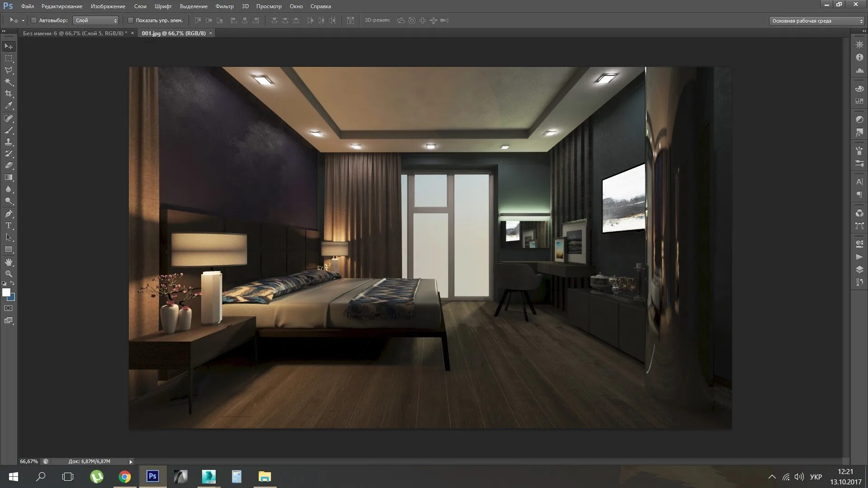This screenshot has width=868, height=488.
Task: Select the Gradient tool
Action: [x=9, y=178]
